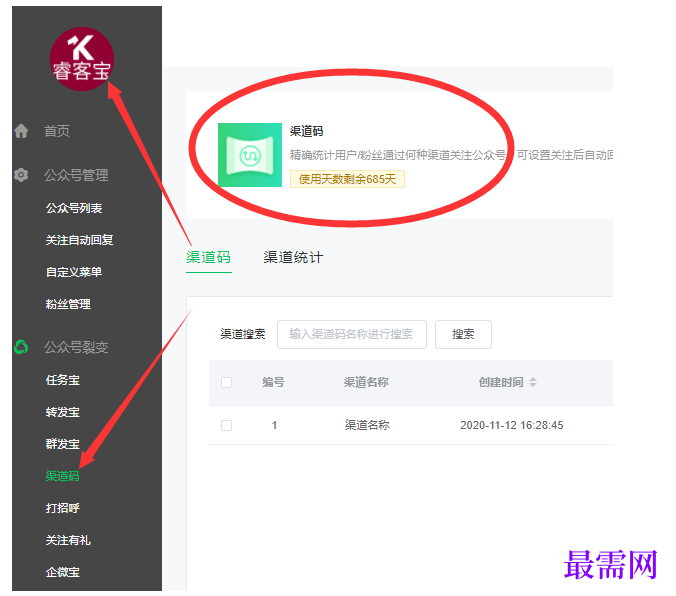Click the 睿客宝 logo
Viewport: 676px width, 596px height.
point(82,59)
